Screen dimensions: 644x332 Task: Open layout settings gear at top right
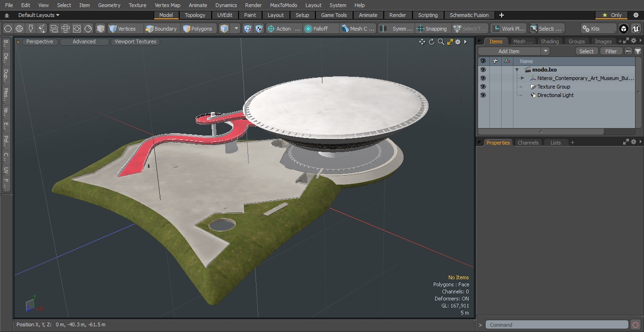[x=636, y=15]
